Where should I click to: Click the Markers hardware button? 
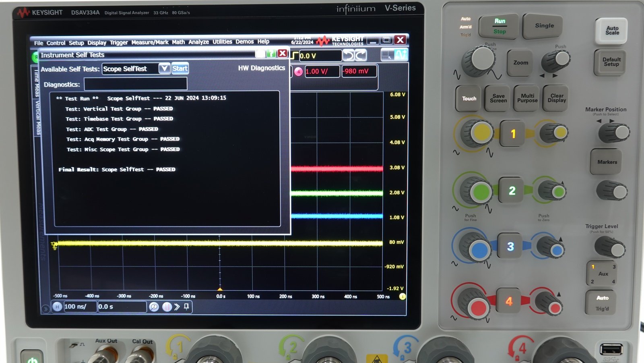click(x=607, y=162)
